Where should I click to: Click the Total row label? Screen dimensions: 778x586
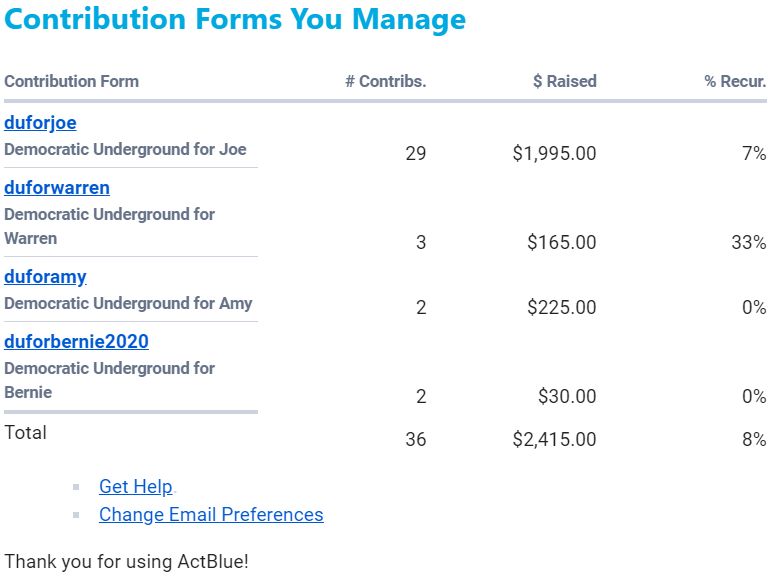pos(25,433)
